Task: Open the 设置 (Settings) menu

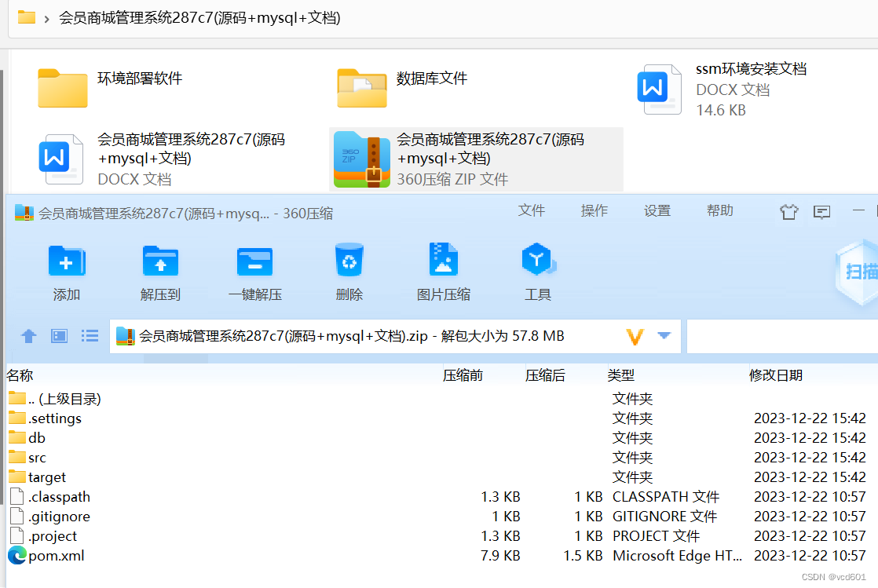Action: [x=657, y=210]
